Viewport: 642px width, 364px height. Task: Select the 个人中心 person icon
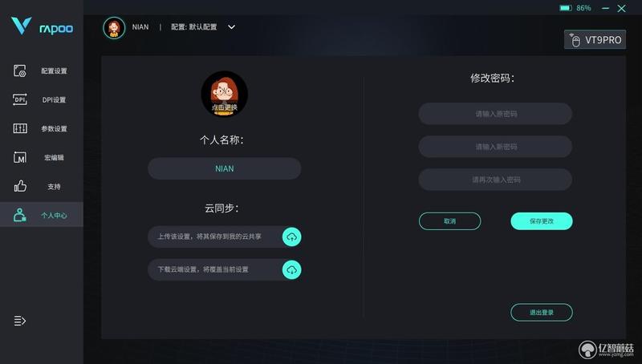click(x=19, y=215)
